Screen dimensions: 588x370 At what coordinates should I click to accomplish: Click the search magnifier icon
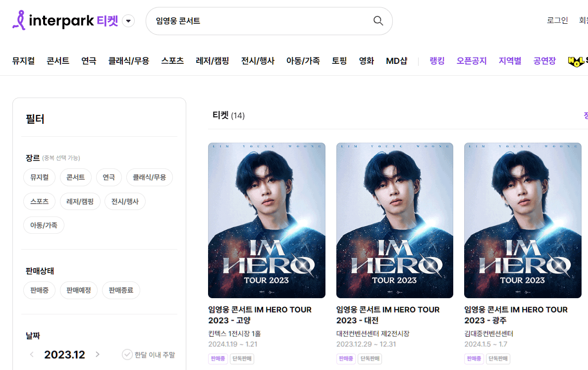click(378, 21)
